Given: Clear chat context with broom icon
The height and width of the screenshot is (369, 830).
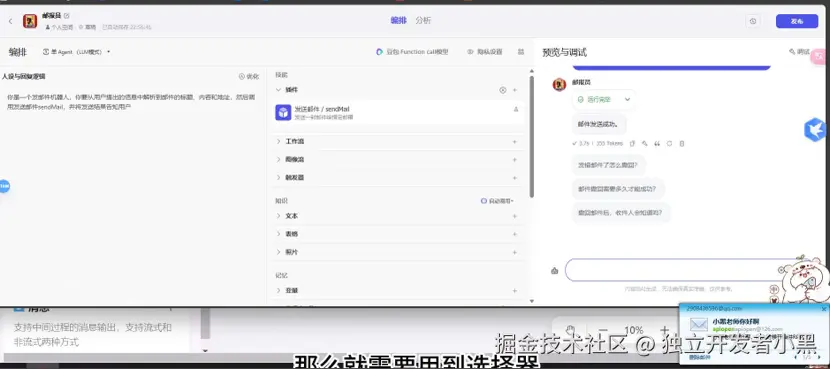Looking at the screenshot, I should pos(554,271).
